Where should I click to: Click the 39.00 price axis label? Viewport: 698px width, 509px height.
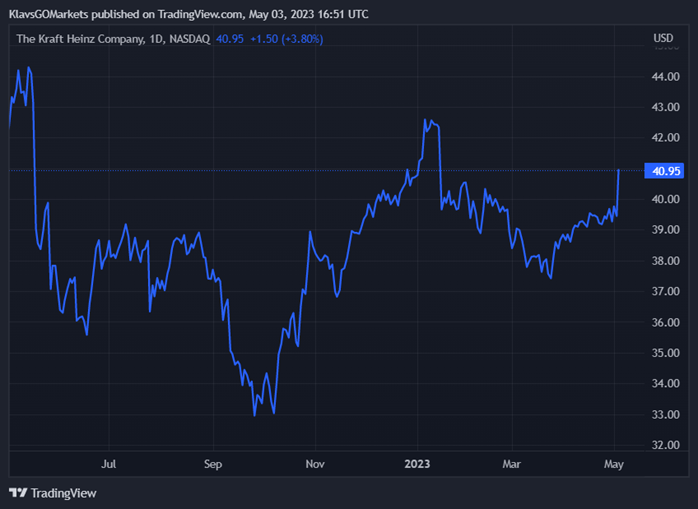[x=666, y=230]
